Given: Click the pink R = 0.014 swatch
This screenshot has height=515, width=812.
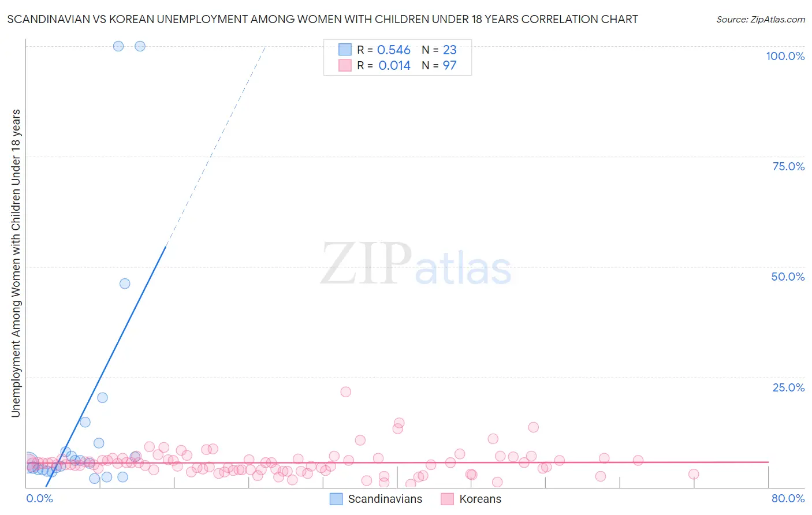Looking at the screenshot, I should [x=345, y=65].
